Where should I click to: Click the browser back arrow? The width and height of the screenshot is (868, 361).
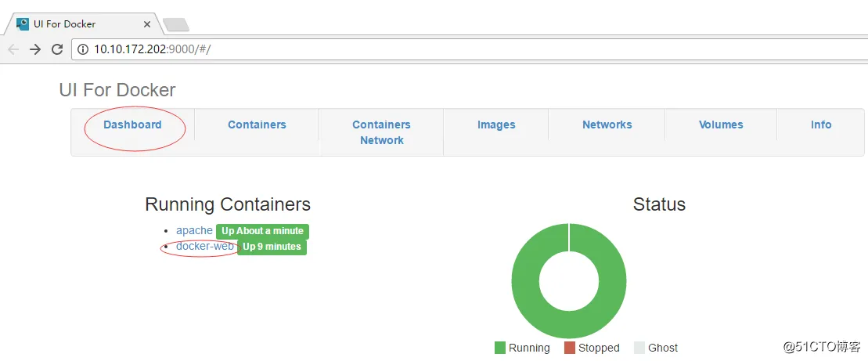[13, 49]
